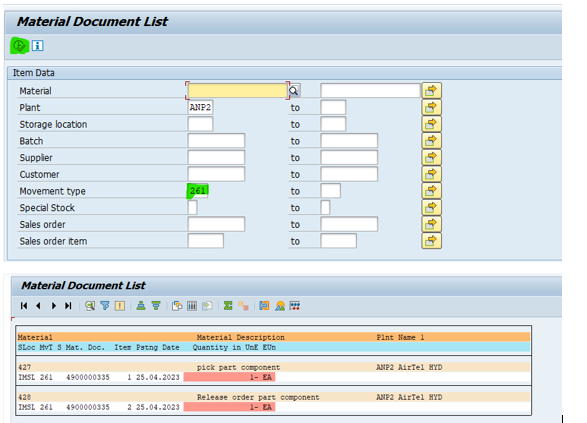The image size is (587, 423).
Task: Open the blue program information icon
Action: tap(37, 46)
